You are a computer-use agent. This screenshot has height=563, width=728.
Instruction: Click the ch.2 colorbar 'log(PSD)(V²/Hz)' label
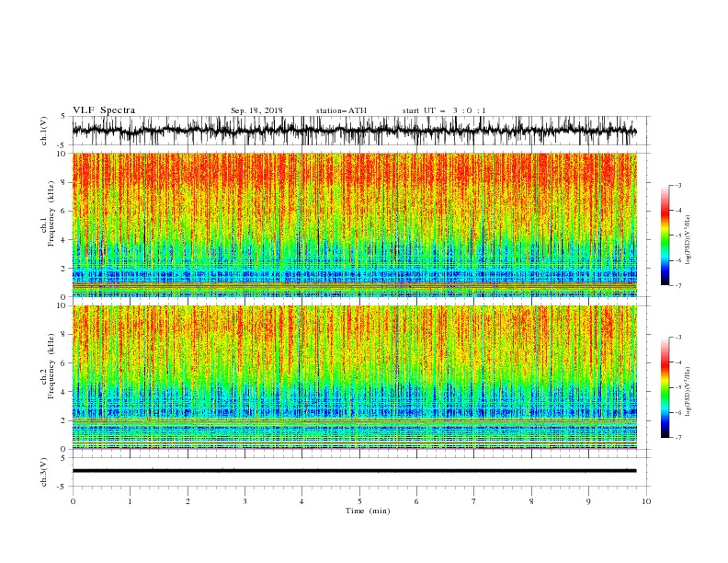(x=688, y=392)
